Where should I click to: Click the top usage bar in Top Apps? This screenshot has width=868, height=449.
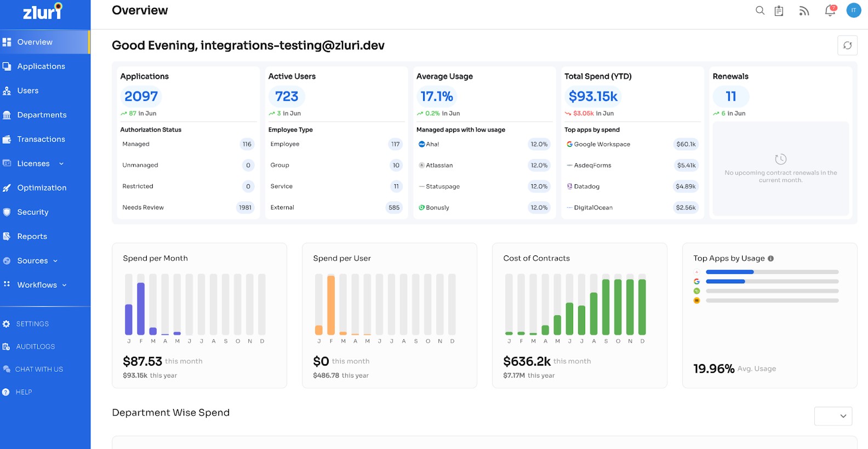(x=772, y=272)
